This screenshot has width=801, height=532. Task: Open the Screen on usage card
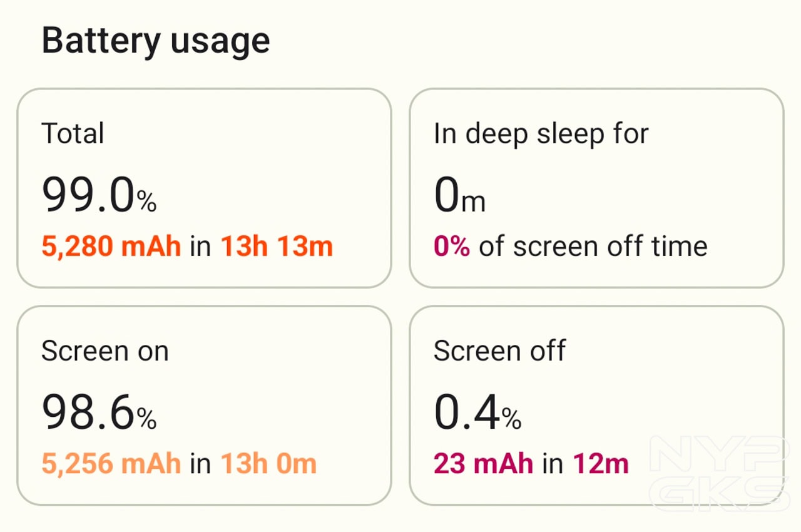[204, 405]
